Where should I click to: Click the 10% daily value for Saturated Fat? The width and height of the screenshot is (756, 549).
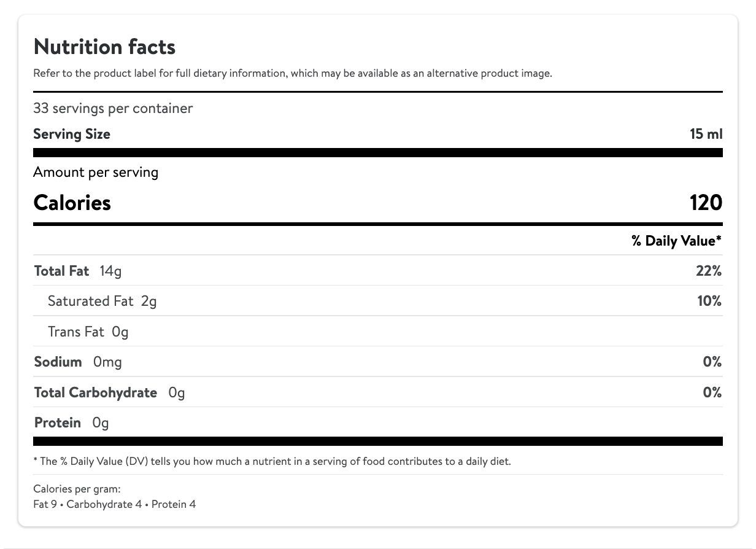pos(709,301)
